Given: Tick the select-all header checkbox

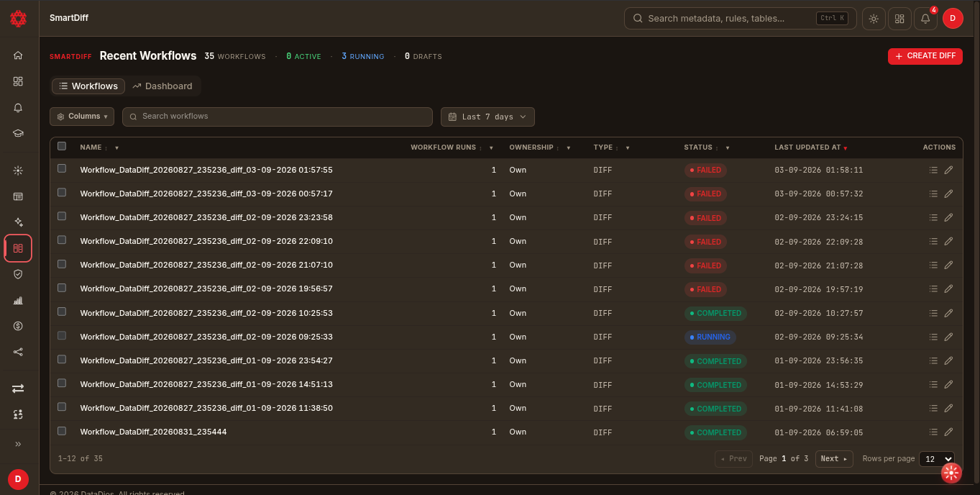Looking at the screenshot, I should tap(62, 146).
